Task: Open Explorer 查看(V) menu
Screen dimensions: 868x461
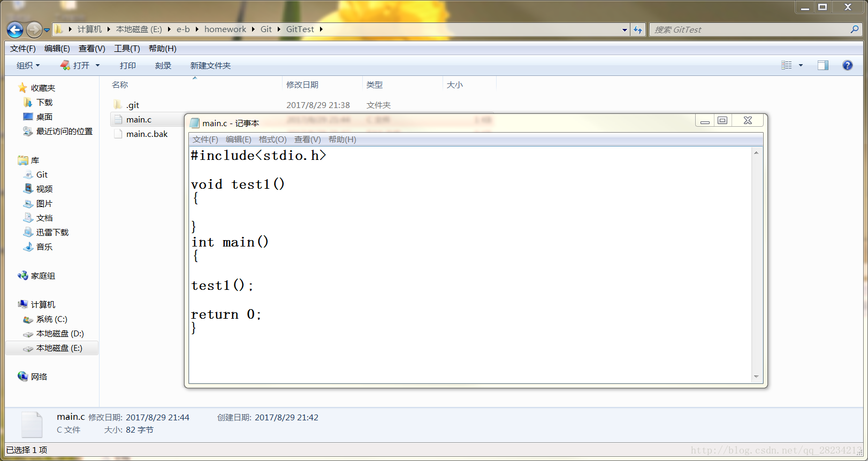Action: (x=92, y=49)
